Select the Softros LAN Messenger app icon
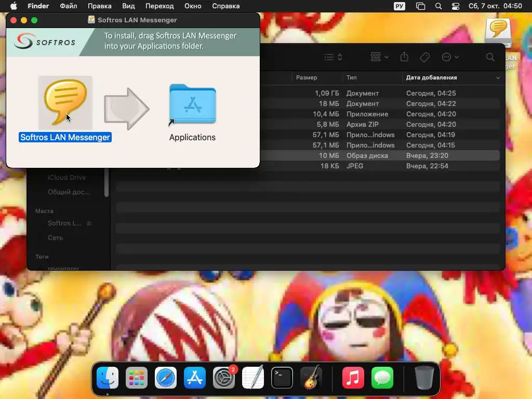Viewport: 532px width, 399px height. point(65,102)
